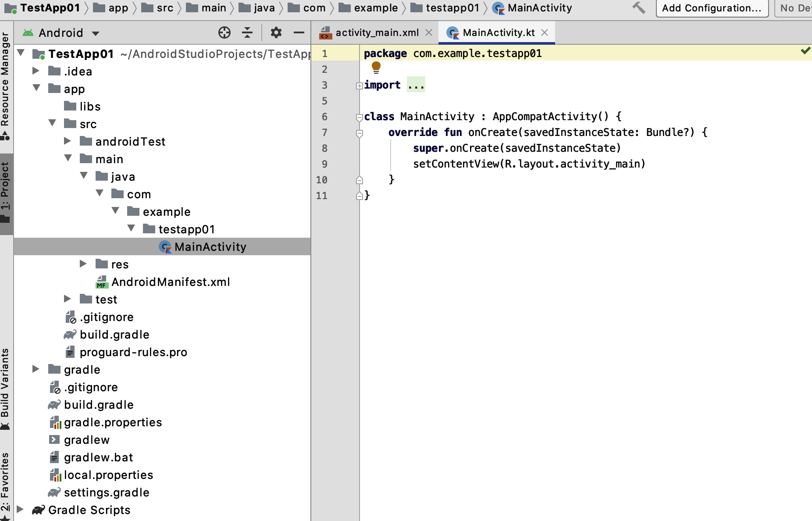The height and width of the screenshot is (521, 812).
Task: Expand the test folder arrow
Action: pos(68,299)
